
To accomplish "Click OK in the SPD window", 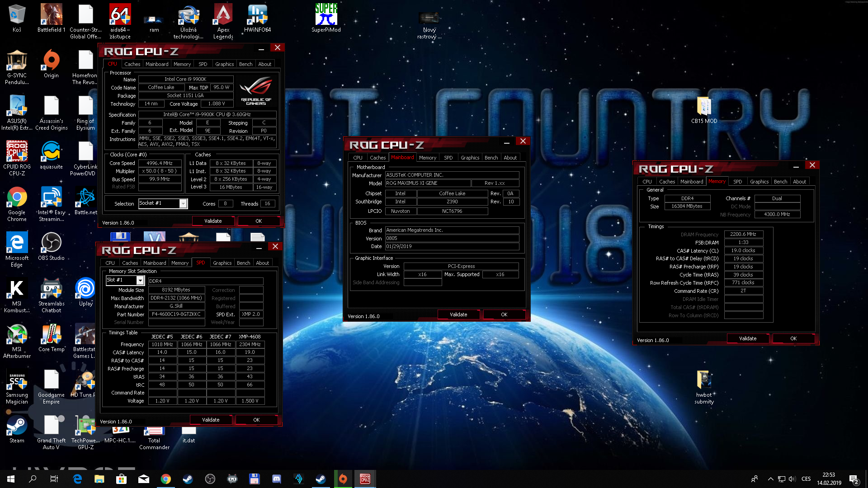I will 256,420.
